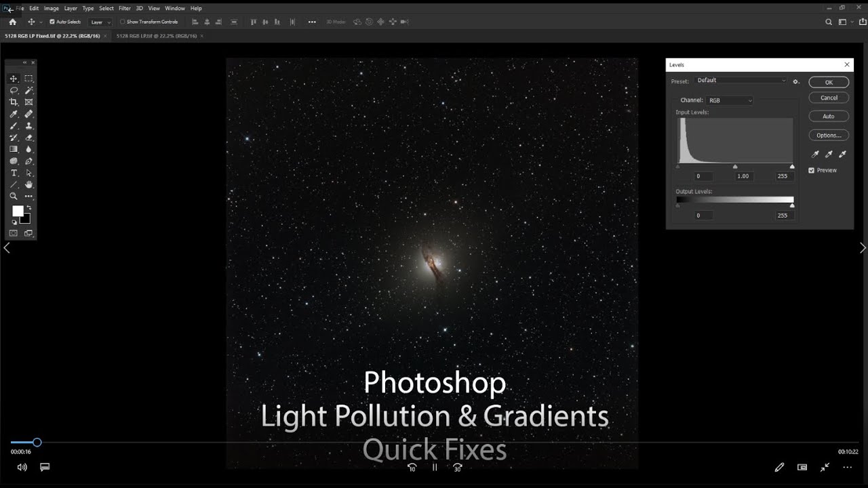Expand the Move tool preset picker arrow
This screenshot has height=488, width=868.
click(x=41, y=22)
